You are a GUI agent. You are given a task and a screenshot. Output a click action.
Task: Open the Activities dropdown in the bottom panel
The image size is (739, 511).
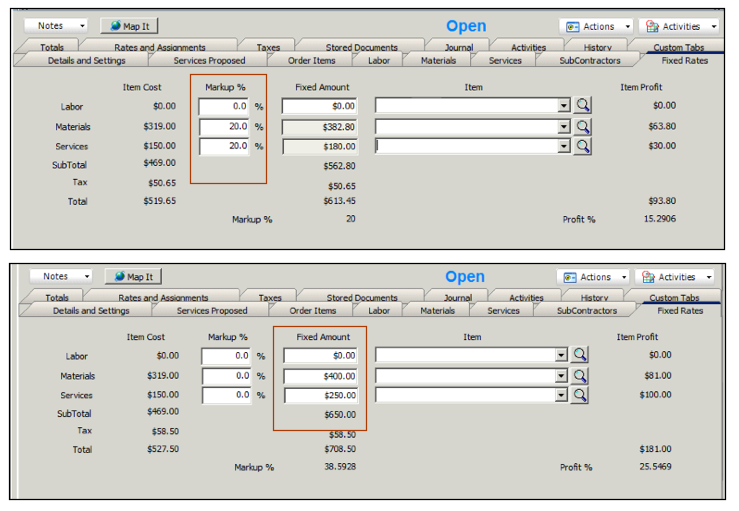tap(677, 277)
